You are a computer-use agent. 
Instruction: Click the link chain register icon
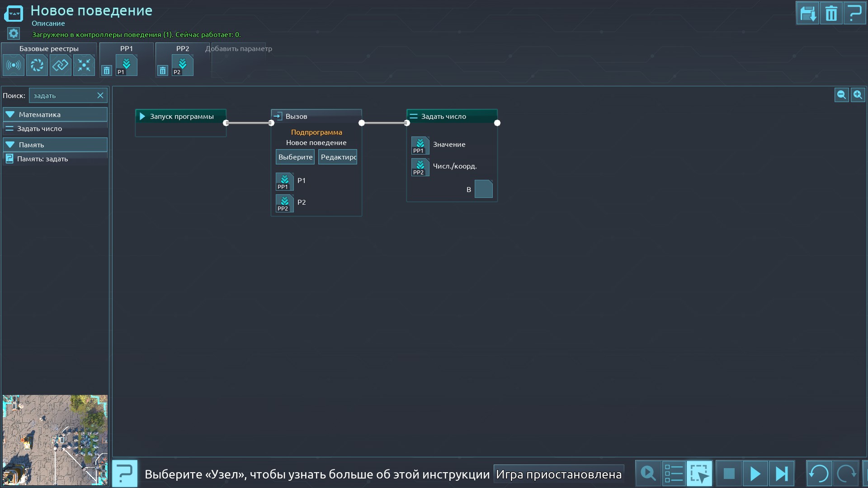pyautogui.click(x=61, y=66)
